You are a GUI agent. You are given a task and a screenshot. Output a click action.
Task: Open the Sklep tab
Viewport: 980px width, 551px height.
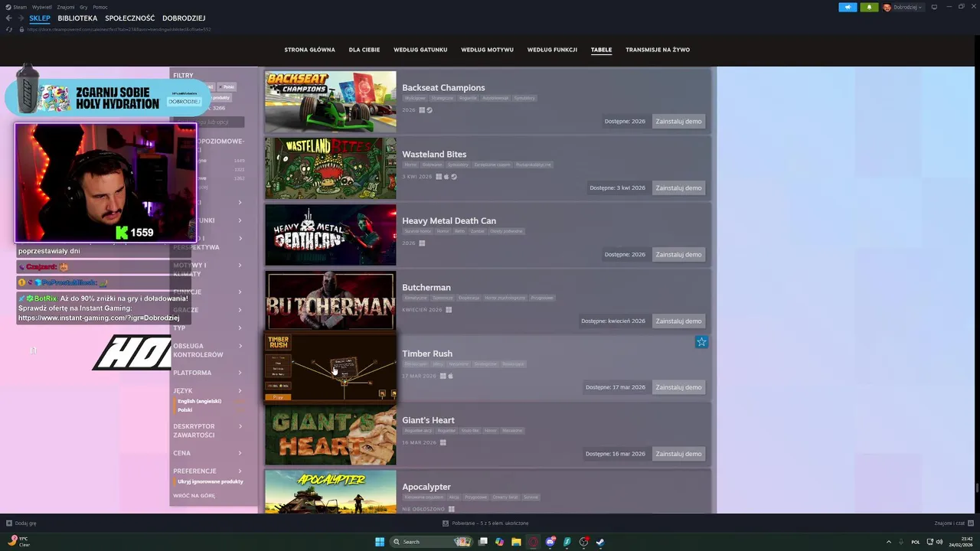pos(40,18)
